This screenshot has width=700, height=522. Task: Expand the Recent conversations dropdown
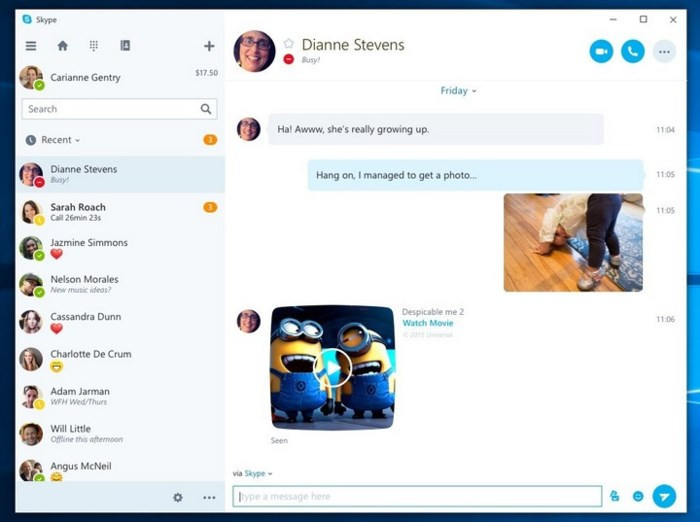[x=61, y=140]
